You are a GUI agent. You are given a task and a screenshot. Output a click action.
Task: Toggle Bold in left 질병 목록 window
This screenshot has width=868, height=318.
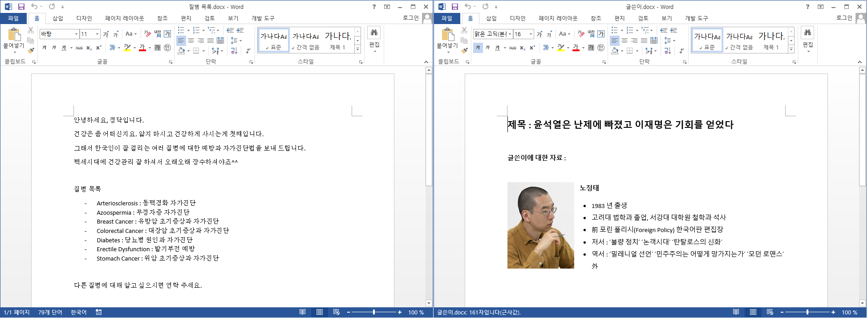pyautogui.click(x=44, y=48)
